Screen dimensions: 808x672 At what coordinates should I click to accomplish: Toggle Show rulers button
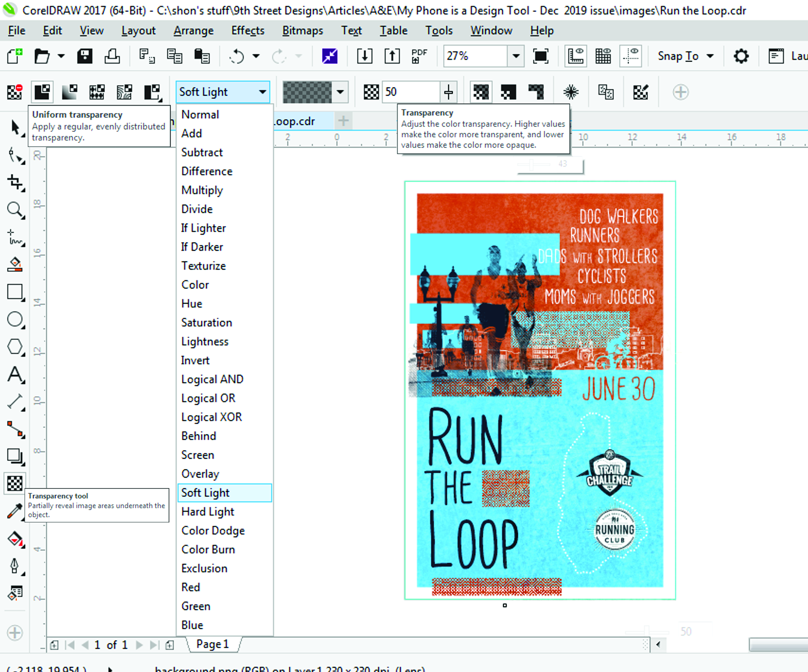[576, 56]
